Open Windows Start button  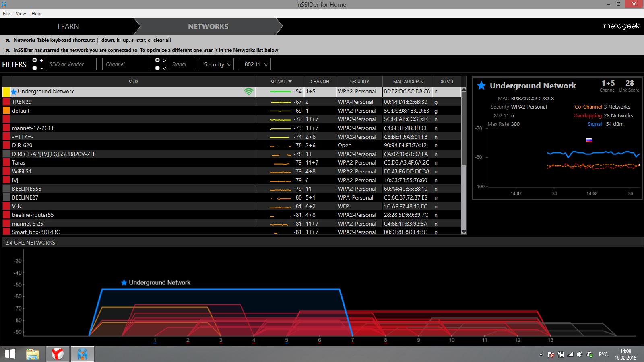tap(10, 354)
